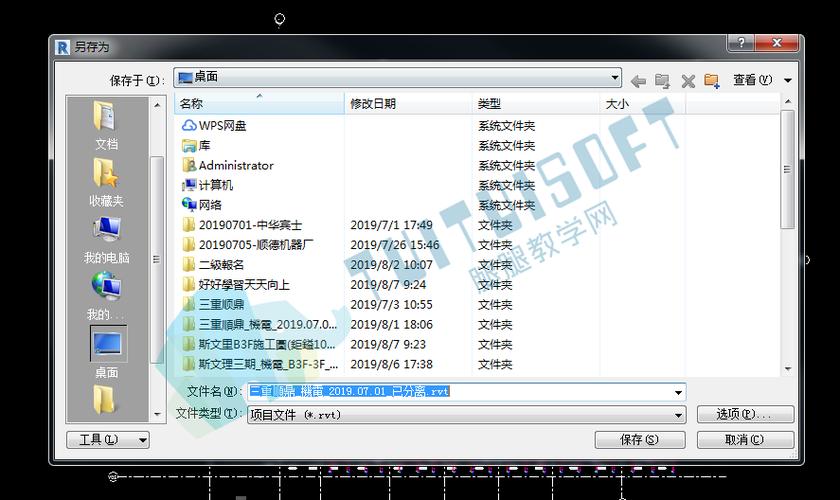840x500 pixels.
Task: Go back using the arrow icon
Action: point(638,81)
